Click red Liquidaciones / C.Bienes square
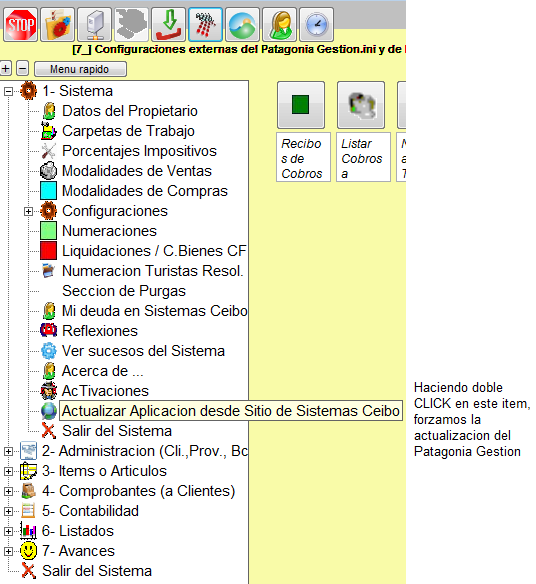Viewport: 536px width, 584px height. tap(48, 251)
